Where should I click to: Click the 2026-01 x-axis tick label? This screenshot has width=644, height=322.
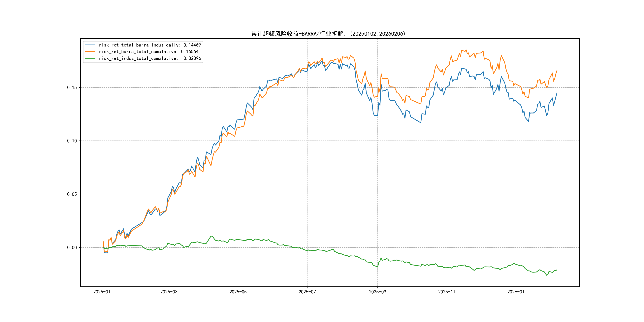pos(516,292)
